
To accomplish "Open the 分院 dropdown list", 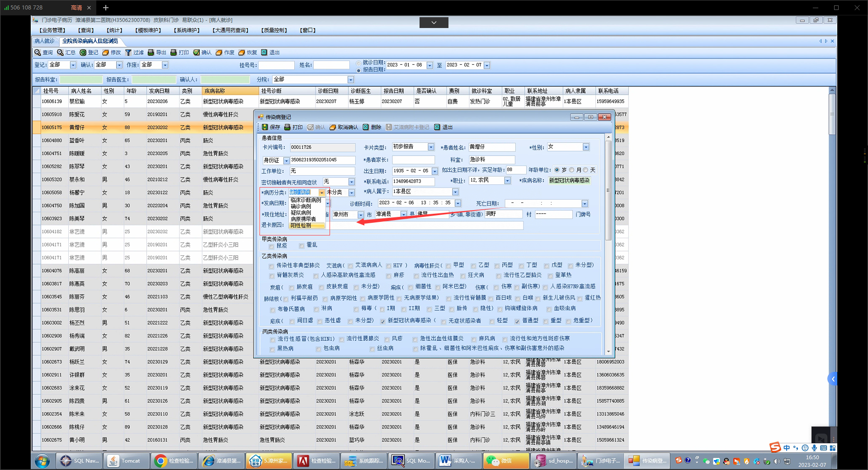I will tap(350, 80).
